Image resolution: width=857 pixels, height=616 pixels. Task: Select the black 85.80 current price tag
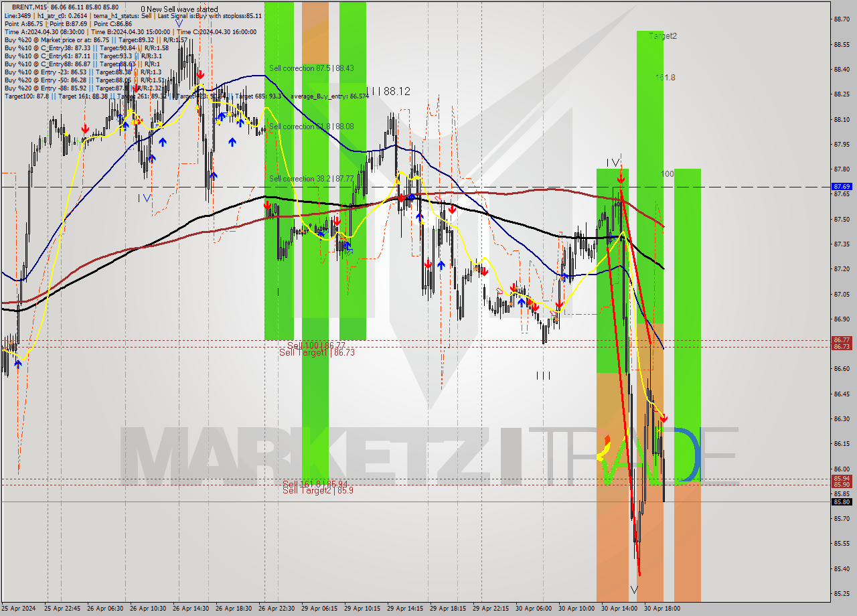(x=842, y=502)
